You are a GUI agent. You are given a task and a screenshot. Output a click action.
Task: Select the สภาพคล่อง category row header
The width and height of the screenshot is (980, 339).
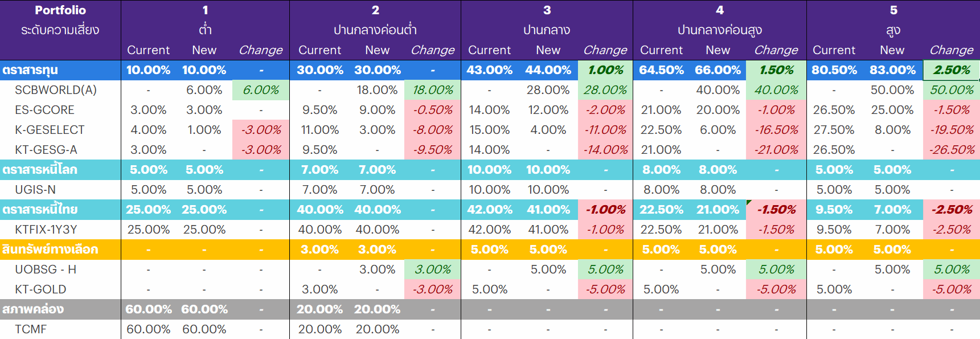[33, 309]
